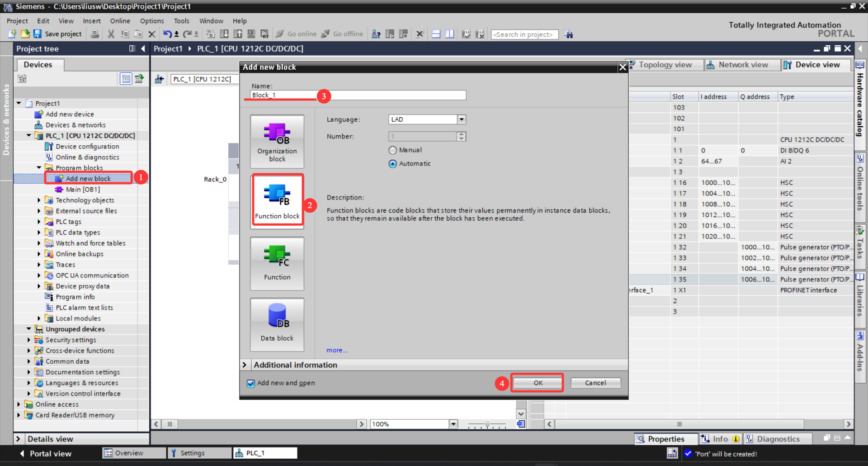The width and height of the screenshot is (868, 466).
Task: Expand the Security settings node
Action: (x=29, y=340)
